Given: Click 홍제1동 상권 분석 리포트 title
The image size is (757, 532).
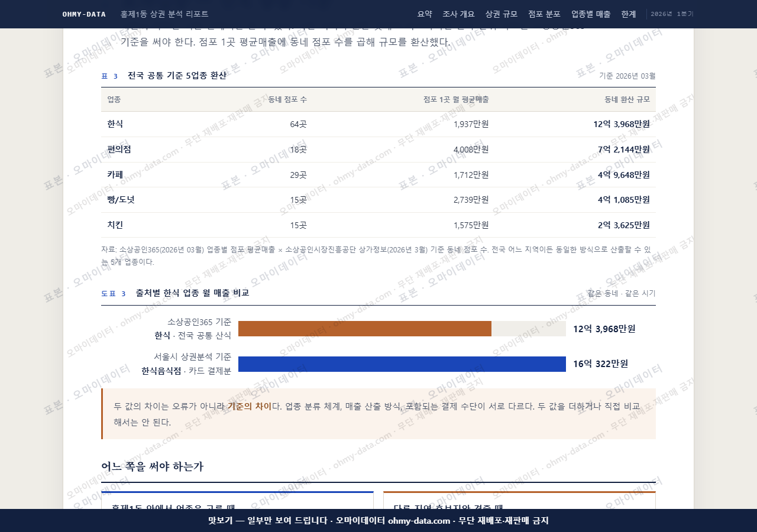Looking at the screenshot, I should pyautogui.click(x=164, y=14).
